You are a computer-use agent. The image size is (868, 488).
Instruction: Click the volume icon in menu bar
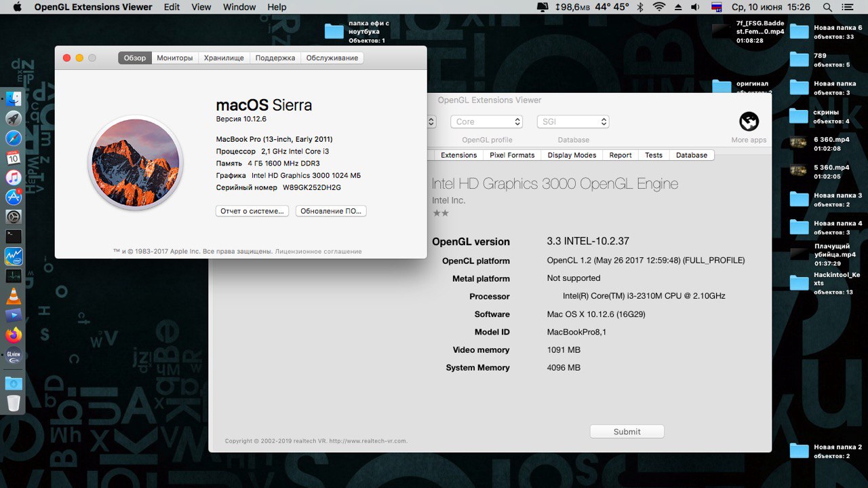tap(695, 7)
